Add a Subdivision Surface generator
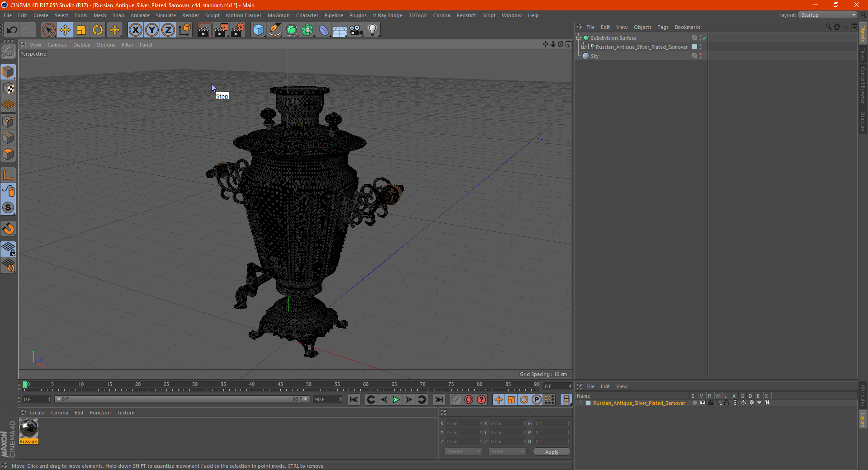This screenshot has width=868, height=470. [291, 30]
